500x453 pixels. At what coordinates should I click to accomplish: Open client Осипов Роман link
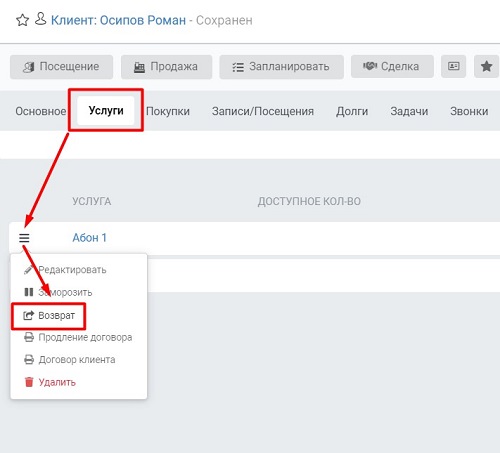[x=118, y=20]
